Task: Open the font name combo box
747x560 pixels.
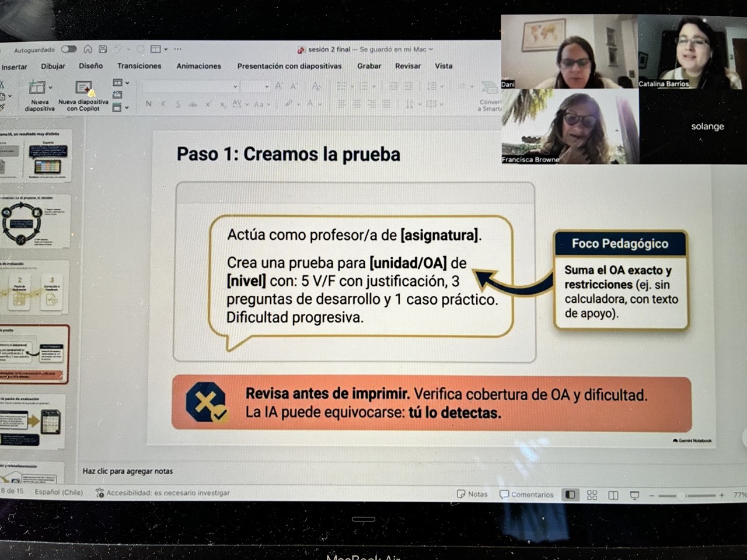Action: 190,86
